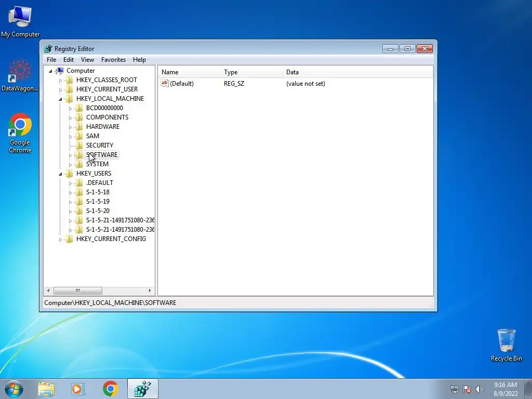
Task: Click the HKEY_CURRENT_USER folder icon
Action: click(x=69, y=89)
